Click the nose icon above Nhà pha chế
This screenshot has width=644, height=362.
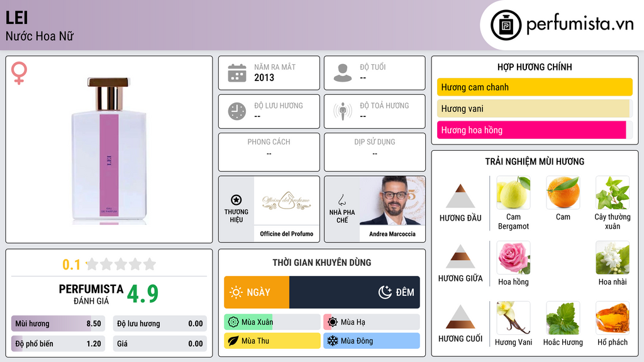tap(341, 200)
